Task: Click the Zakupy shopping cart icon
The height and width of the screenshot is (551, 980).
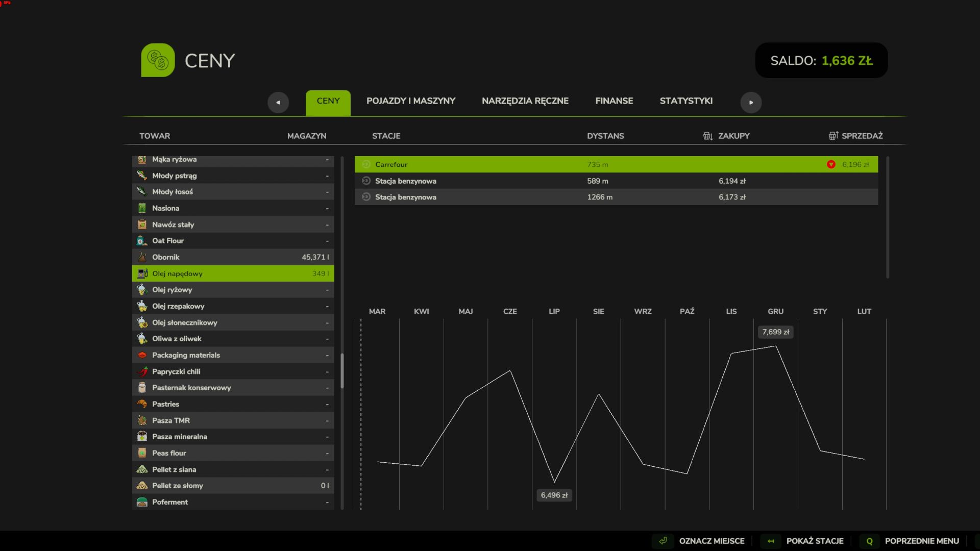Action: (708, 136)
